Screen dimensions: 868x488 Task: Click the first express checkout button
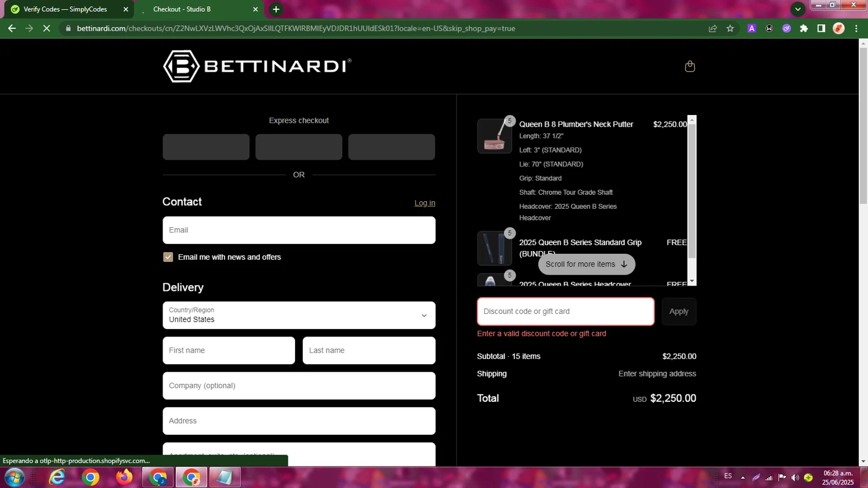[206, 147]
